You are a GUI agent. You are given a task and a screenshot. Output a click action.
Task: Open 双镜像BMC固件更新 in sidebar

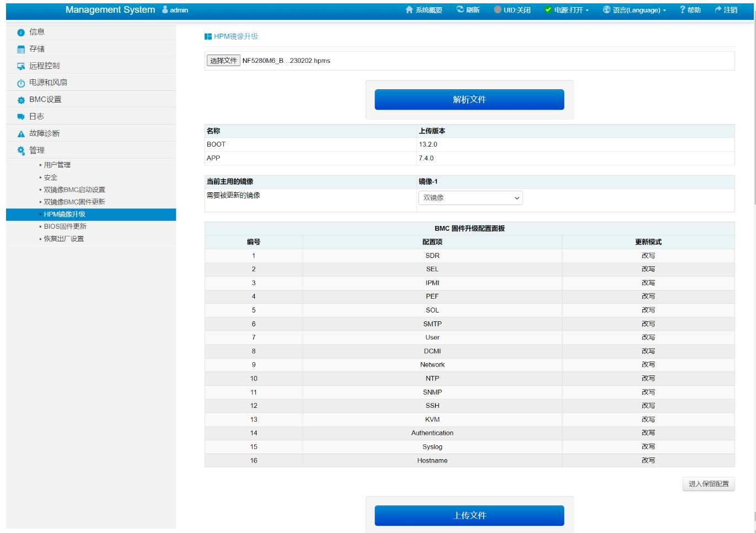[x=74, y=202]
